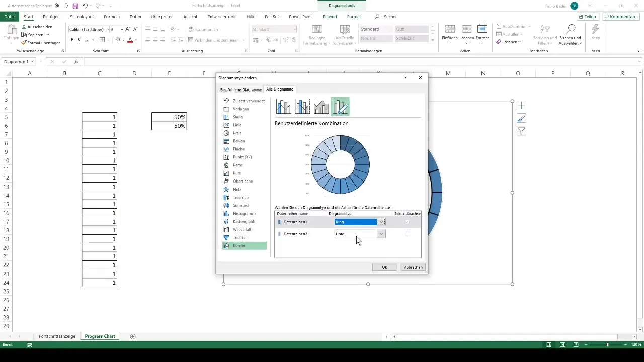Click the Kommentare button
The image size is (644, 362).
[620, 17]
